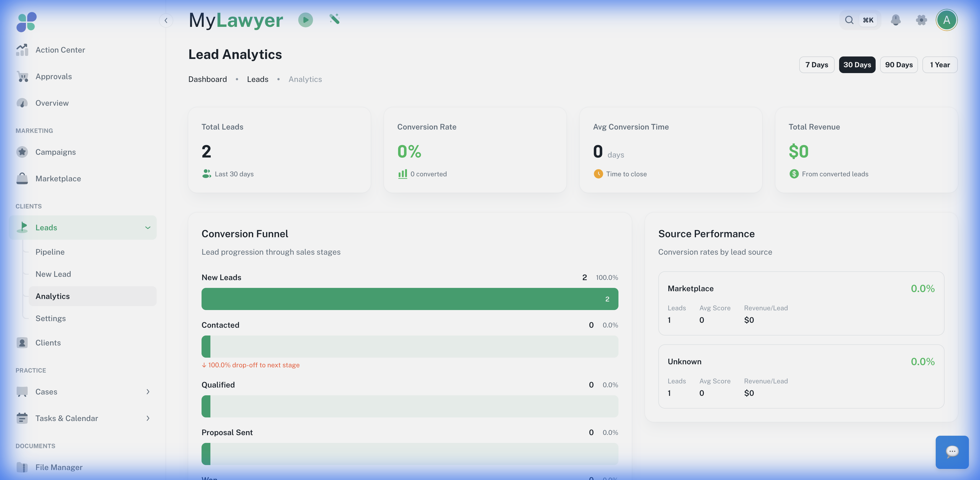Open the New Lead submenu item
Screen dimensions: 980x480
pyautogui.click(x=92, y=274)
